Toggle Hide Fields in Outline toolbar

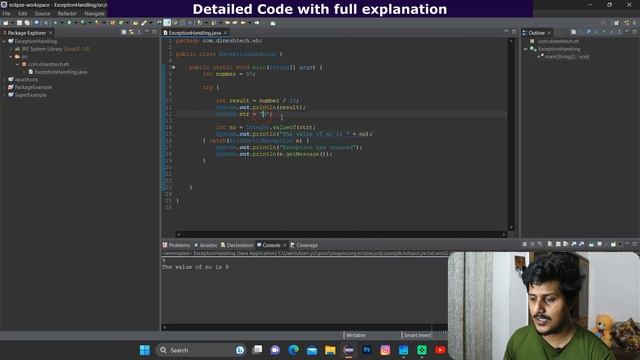[589, 32]
